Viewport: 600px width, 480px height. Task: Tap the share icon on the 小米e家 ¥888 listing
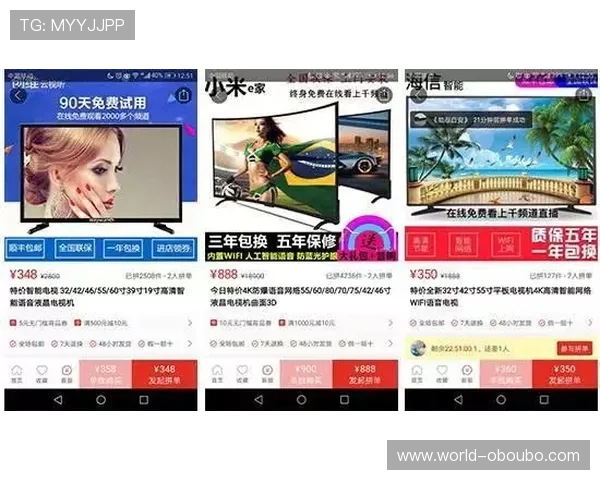(x=384, y=95)
